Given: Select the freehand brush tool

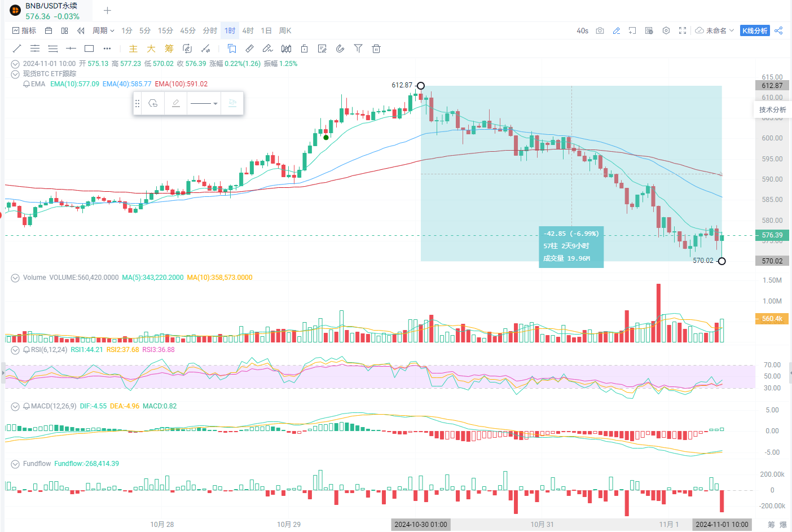Looking at the screenshot, I should click(x=268, y=49).
